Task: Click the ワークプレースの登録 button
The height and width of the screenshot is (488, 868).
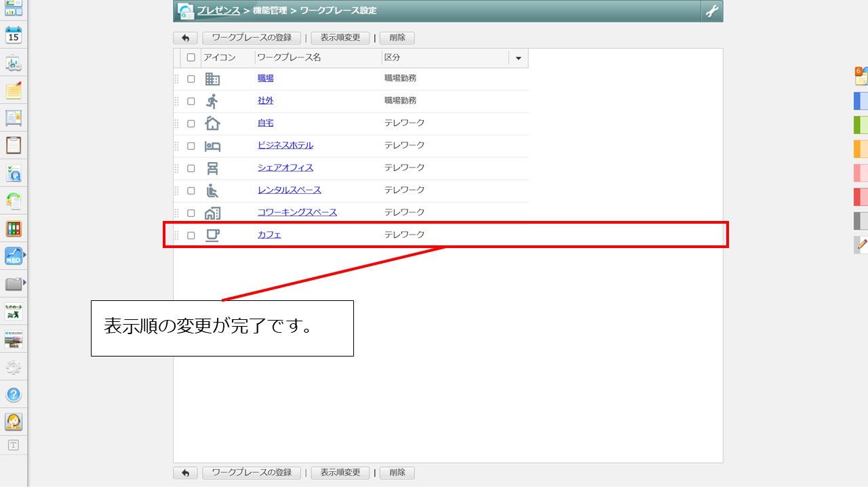Action: coord(252,38)
